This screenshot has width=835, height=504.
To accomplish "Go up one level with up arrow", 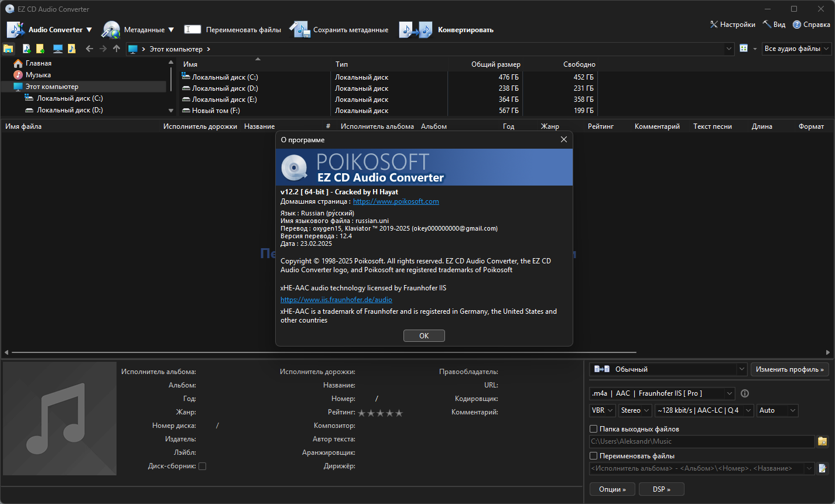I will (117, 49).
